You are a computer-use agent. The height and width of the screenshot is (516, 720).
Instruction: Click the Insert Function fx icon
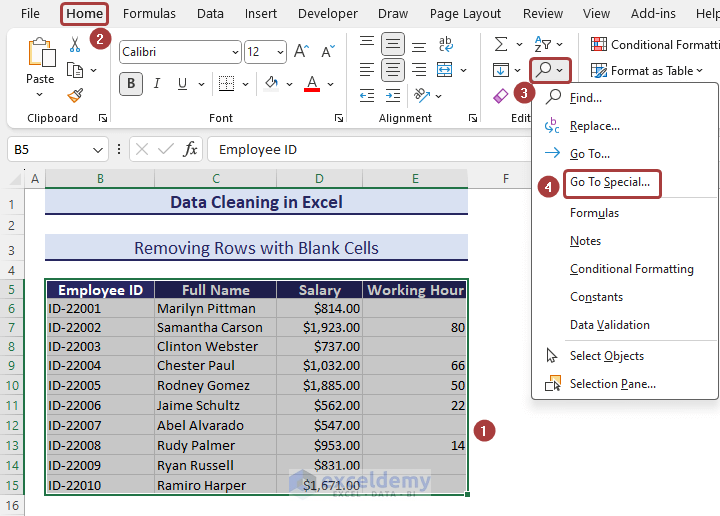click(190, 149)
